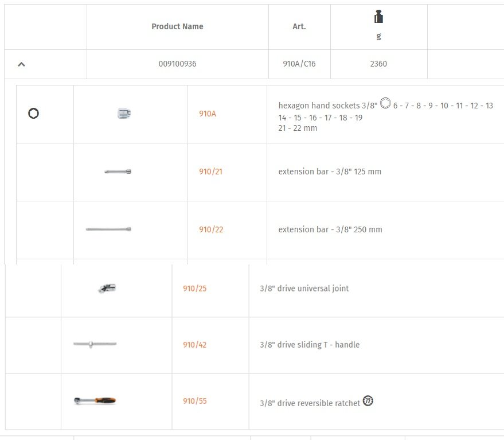The width and height of the screenshot is (504, 440).
Task: Click the sliding T-handle product image
Action: [95, 344]
